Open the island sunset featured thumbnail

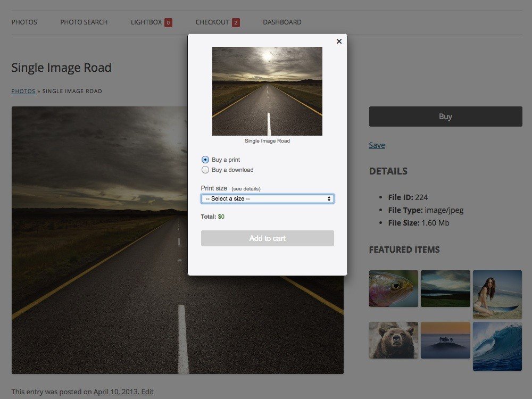coord(445,340)
